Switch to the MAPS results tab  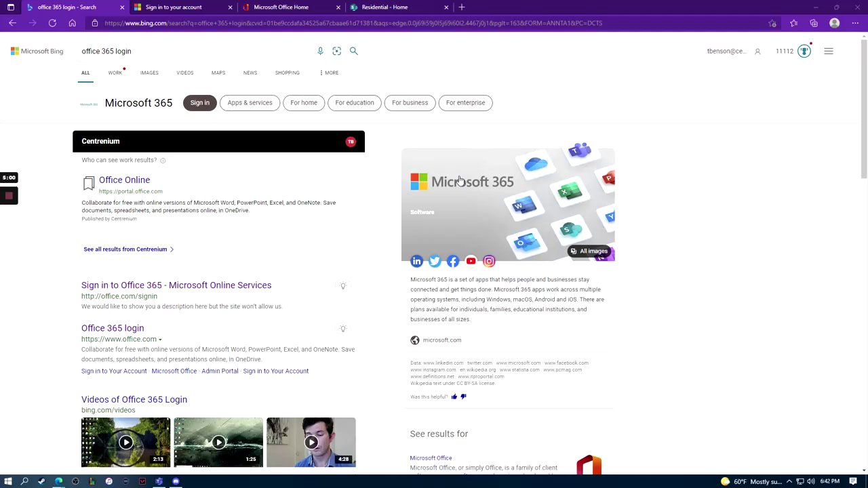click(218, 73)
